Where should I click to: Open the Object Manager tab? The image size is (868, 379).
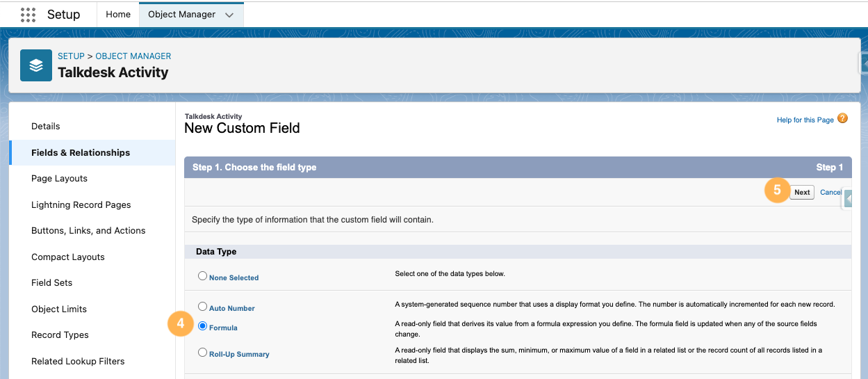pyautogui.click(x=181, y=15)
